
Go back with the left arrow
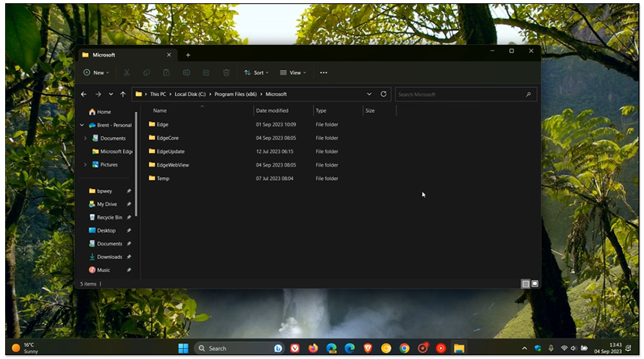(x=84, y=94)
